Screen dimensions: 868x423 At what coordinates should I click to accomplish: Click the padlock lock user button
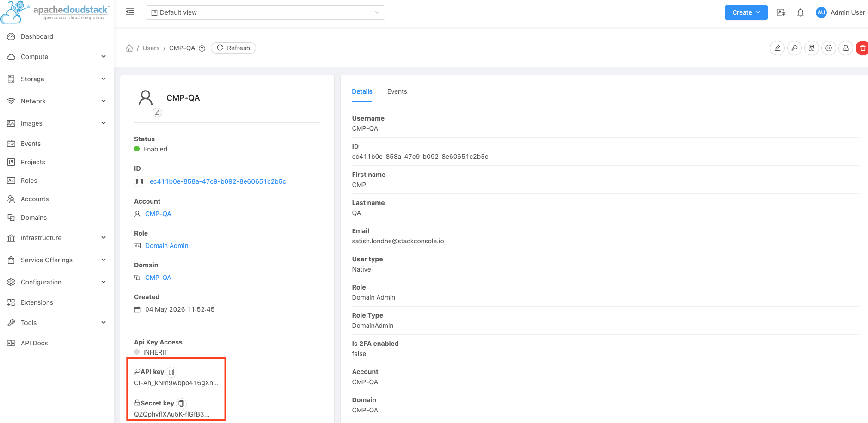pyautogui.click(x=846, y=48)
